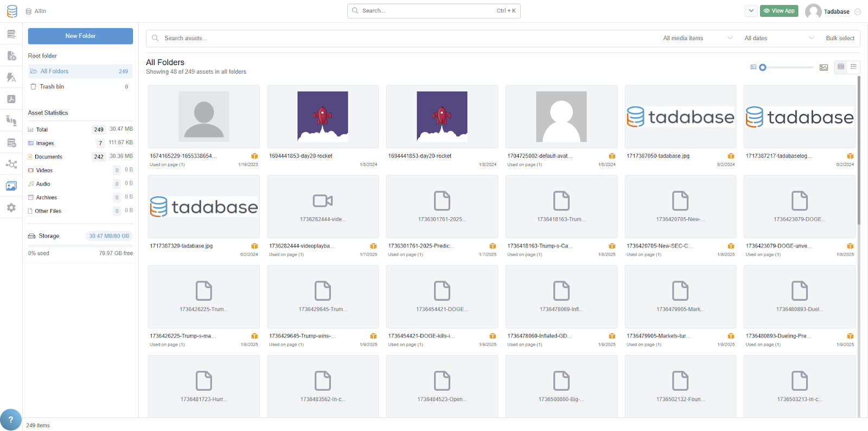This screenshot has height=431, width=868.
Task: Open the pipes icon in the left sidebar
Action: 11,121
